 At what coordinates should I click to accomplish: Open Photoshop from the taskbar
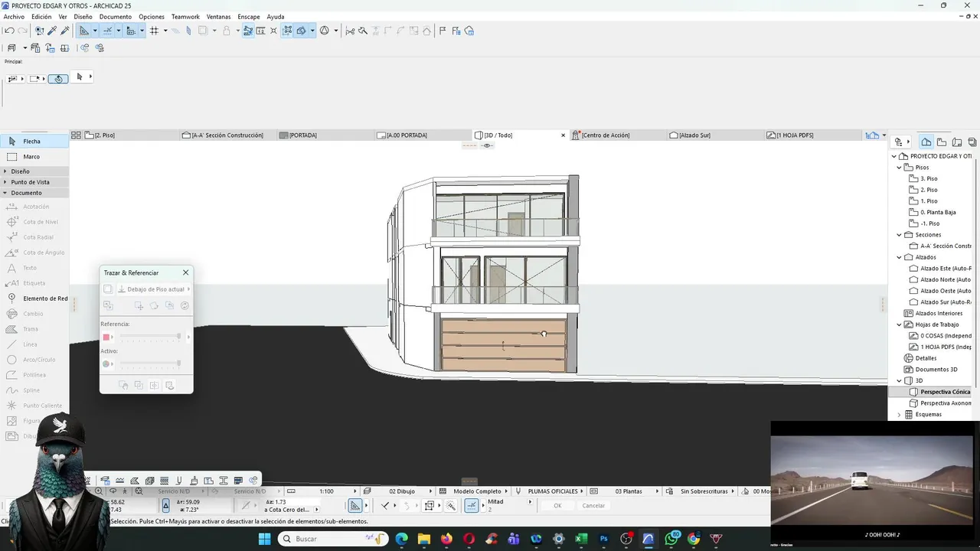pyautogui.click(x=604, y=539)
